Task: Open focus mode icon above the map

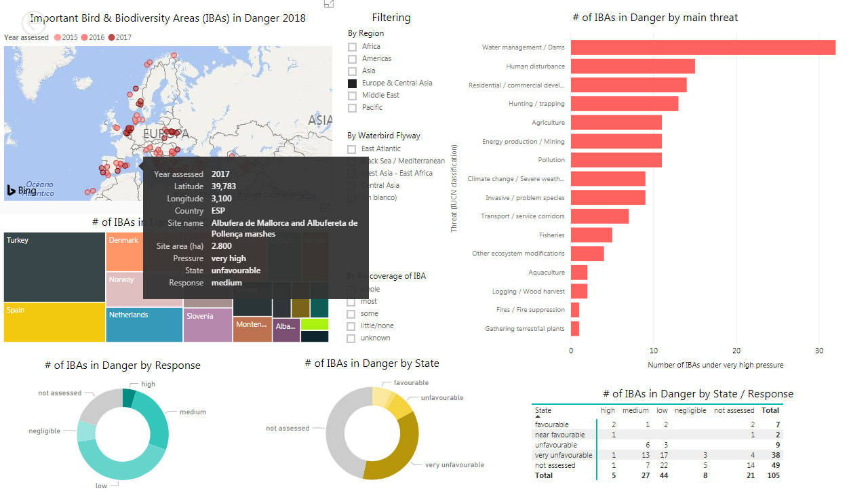Action: [329, 3]
